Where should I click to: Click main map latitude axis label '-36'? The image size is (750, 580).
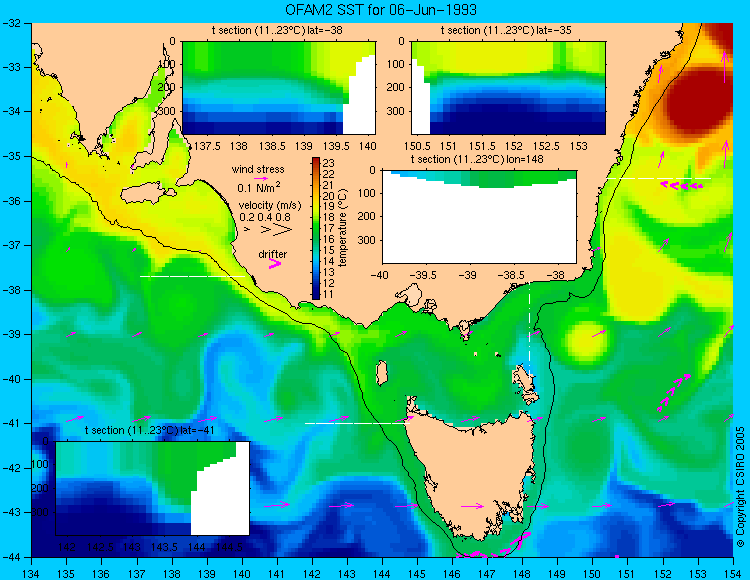tap(11, 201)
